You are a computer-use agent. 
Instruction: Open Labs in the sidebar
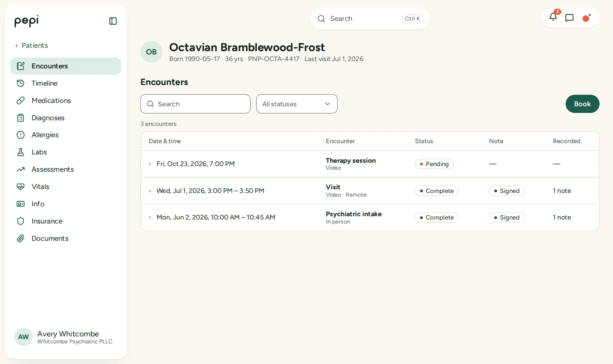click(x=66, y=152)
